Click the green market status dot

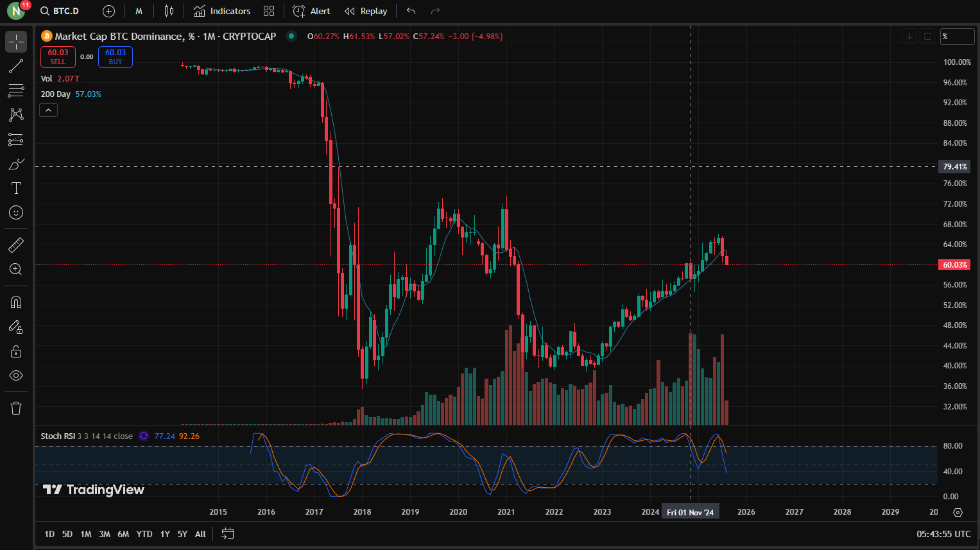(291, 36)
